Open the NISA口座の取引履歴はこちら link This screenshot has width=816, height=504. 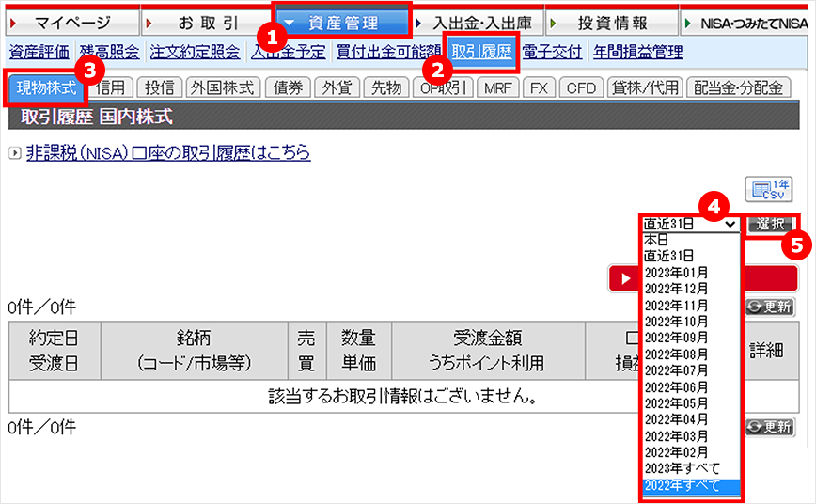[x=168, y=152]
